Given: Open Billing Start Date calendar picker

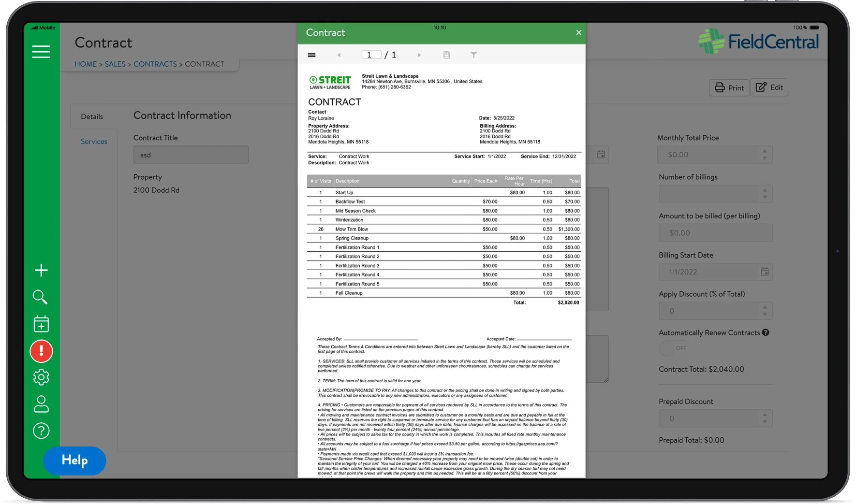Looking at the screenshot, I should coord(765,272).
